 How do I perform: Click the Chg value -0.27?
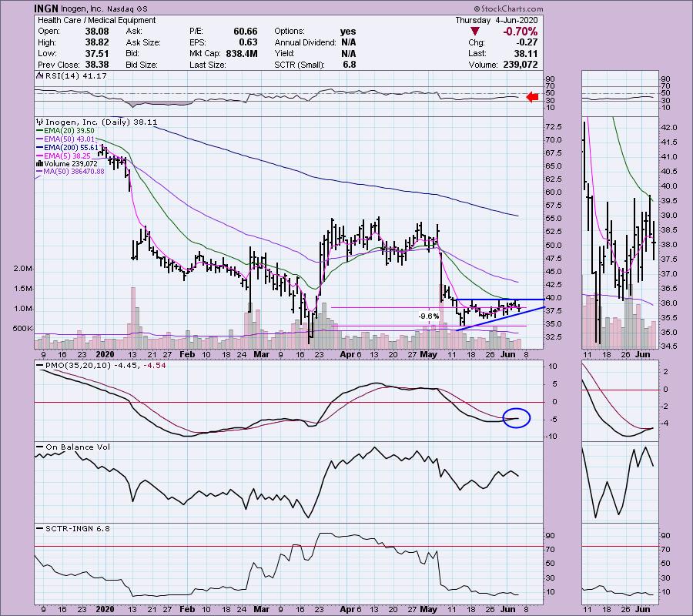(527, 42)
